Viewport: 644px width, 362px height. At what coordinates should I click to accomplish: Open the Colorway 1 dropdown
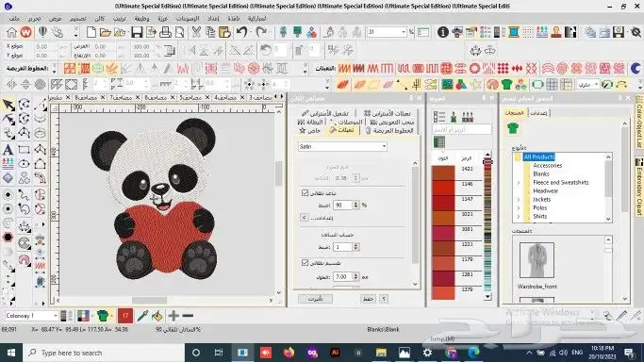point(55,316)
